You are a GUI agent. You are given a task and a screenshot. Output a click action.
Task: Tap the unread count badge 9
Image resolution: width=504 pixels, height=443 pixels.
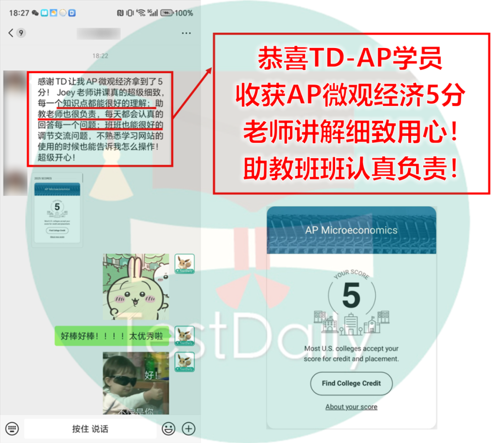click(x=21, y=33)
